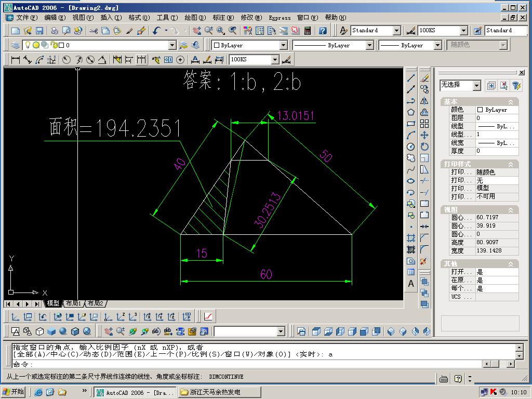Toggle layer 0 freeze sun icon
This screenshot has width=532, height=399.
pos(36,45)
